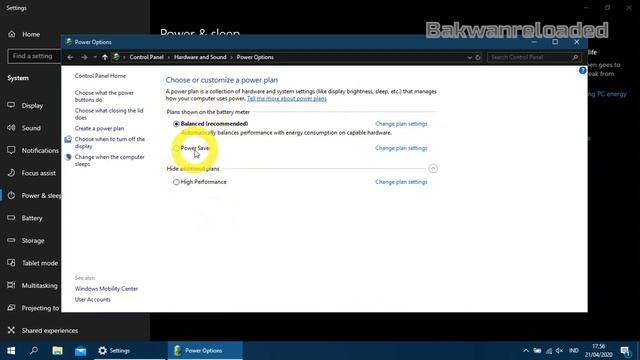The width and height of the screenshot is (640, 360).
Task: Change plan settings for Balanced
Action: pos(401,124)
